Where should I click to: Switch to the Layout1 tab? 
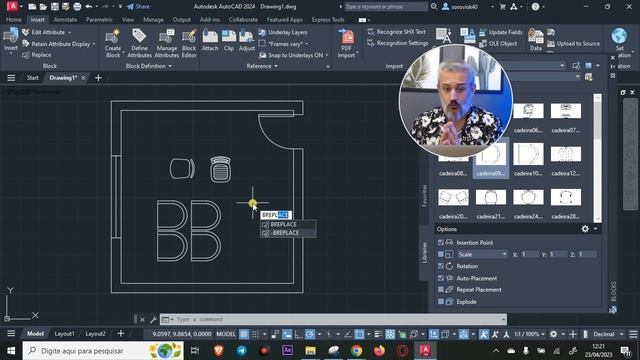[x=64, y=333]
